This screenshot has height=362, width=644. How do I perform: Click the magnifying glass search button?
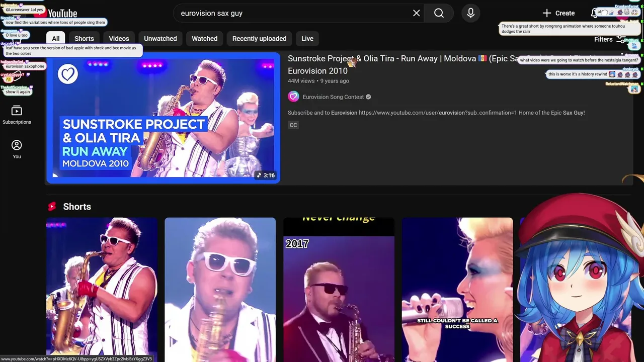coord(439,13)
